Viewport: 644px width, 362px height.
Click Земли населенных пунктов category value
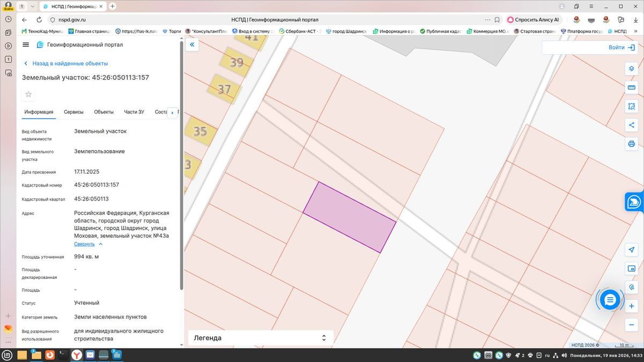coord(111,316)
